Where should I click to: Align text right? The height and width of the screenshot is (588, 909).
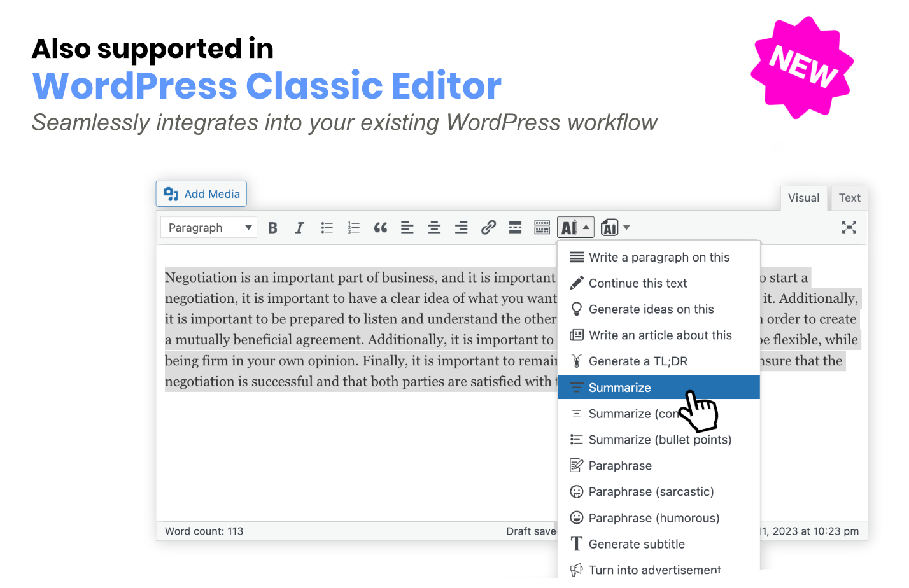462,228
